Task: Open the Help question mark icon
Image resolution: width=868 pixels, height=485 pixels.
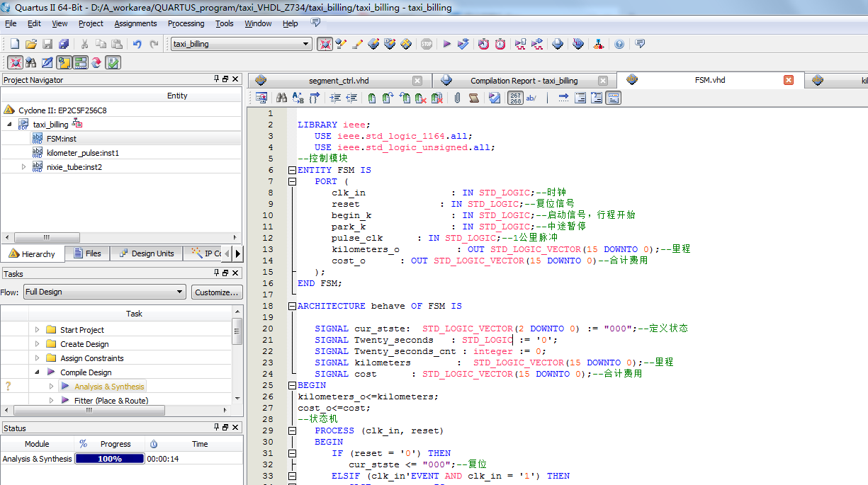Action: tap(619, 44)
